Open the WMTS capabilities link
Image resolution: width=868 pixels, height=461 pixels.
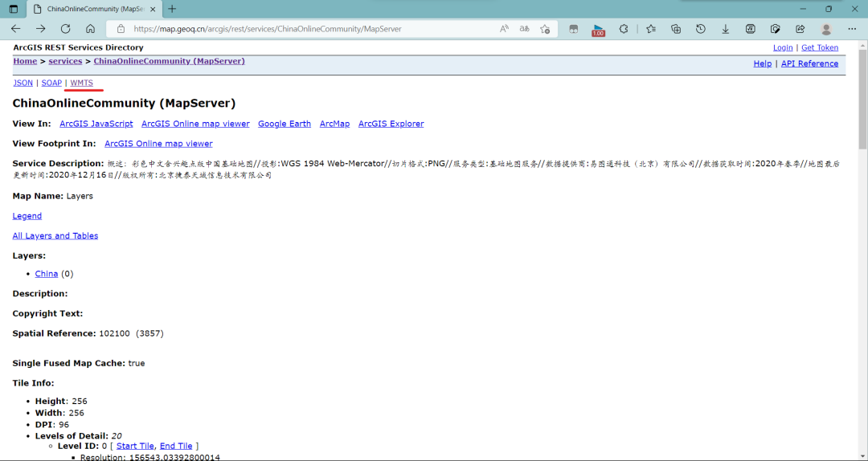[x=81, y=83]
